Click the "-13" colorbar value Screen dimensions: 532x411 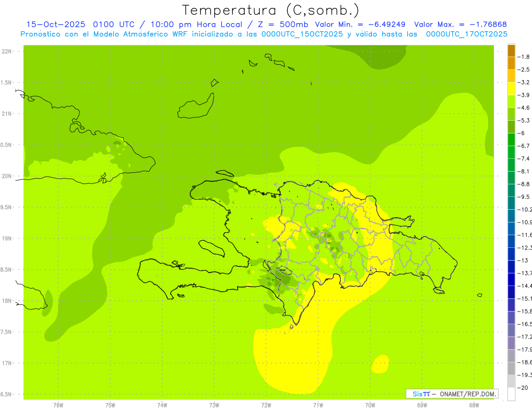[x=523, y=260]
